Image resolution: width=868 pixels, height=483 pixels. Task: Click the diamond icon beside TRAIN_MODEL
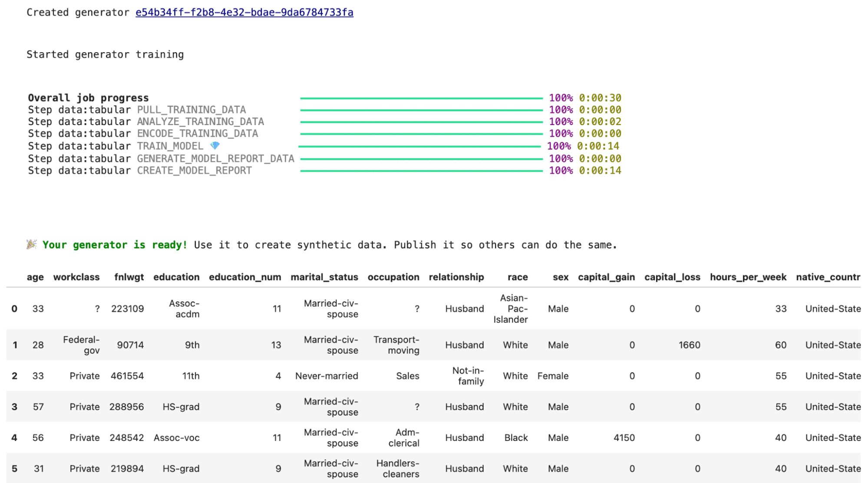(215, 146)
